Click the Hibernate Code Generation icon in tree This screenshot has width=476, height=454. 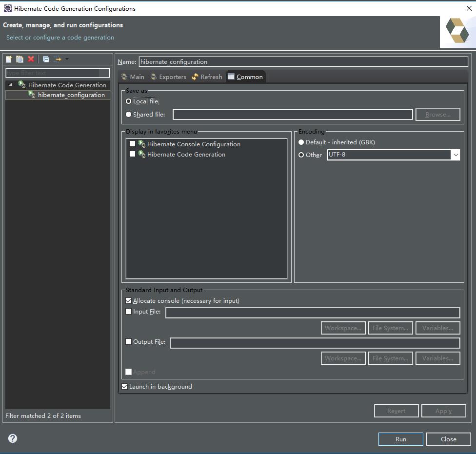[x=21, y=85]
